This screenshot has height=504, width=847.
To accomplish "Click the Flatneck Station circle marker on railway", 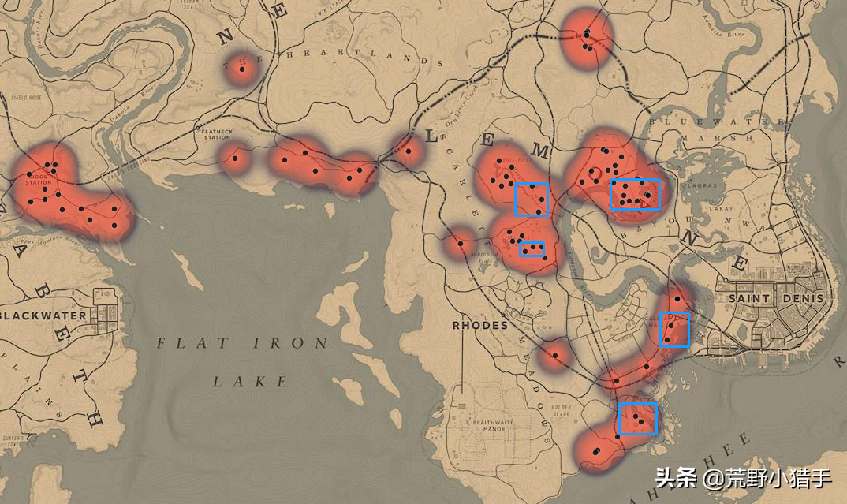I will (198, 128).
